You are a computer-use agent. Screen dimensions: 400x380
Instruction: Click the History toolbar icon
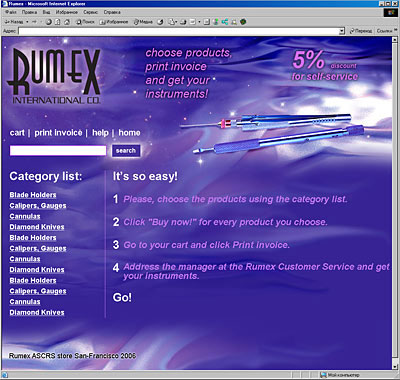point(160,22)
